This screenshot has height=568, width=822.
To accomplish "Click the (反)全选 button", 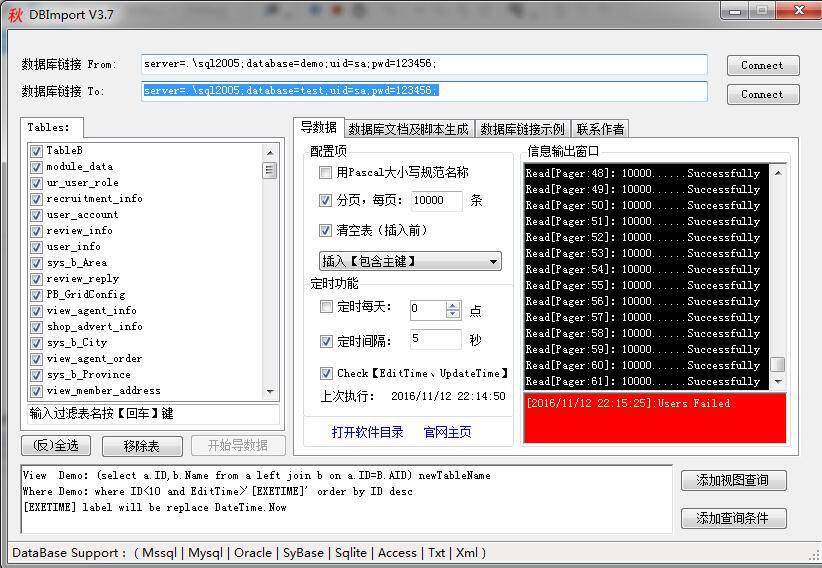I will point(56,445).
